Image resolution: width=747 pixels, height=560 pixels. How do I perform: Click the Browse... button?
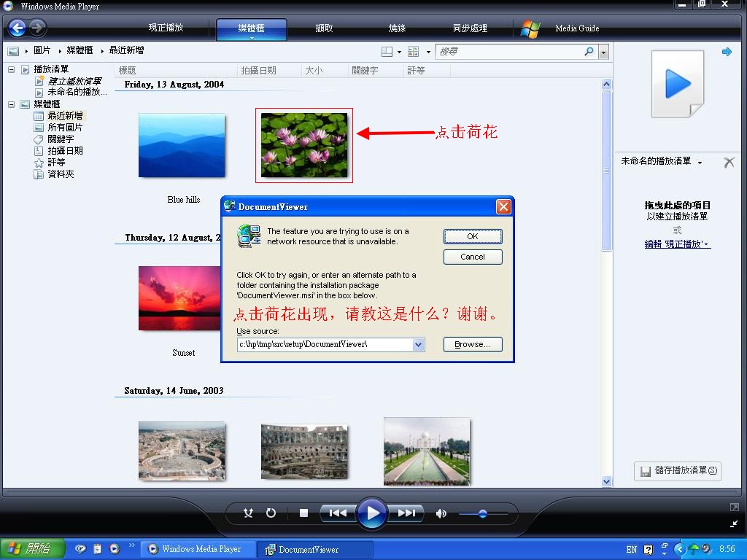coord(472,345)
